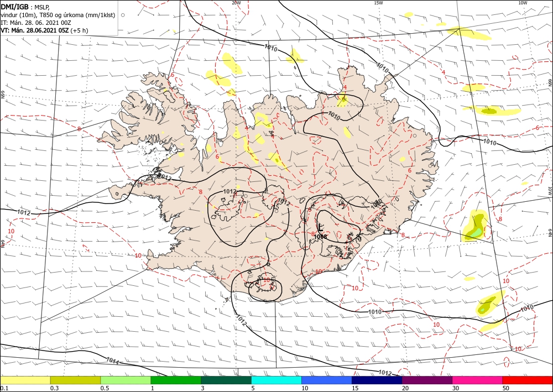Click the legend scale value '0.5'
The width and height of the screenshot is (553, 392).
pyautogui.click(x=105, y=388)
